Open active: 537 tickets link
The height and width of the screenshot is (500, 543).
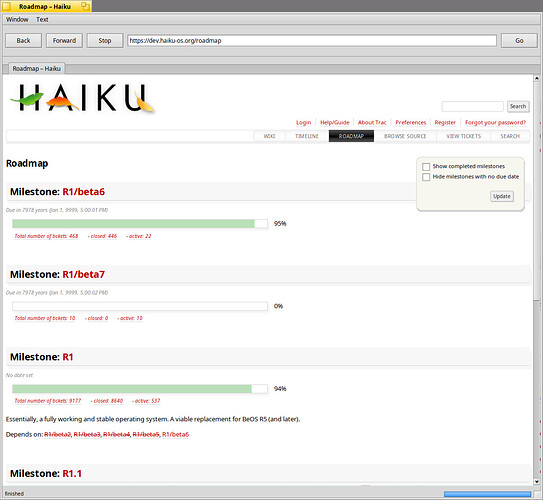coord(148,401)
